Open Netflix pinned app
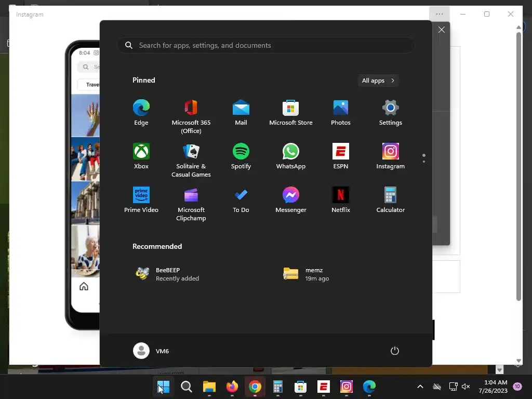This screenshot has height=399, width=532. pyautogui.click(x=341, y=200)
